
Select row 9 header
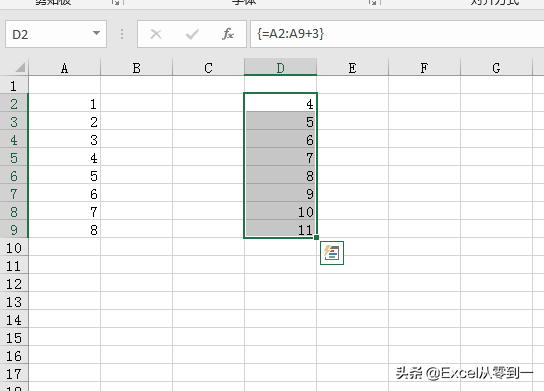point(14,229)
